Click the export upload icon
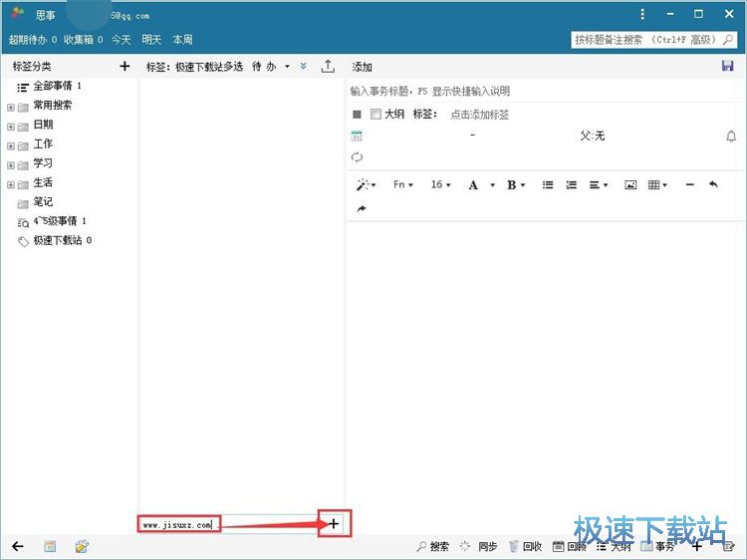The height and width of the screenshot is (560, 747). click(x=328, y=67)
